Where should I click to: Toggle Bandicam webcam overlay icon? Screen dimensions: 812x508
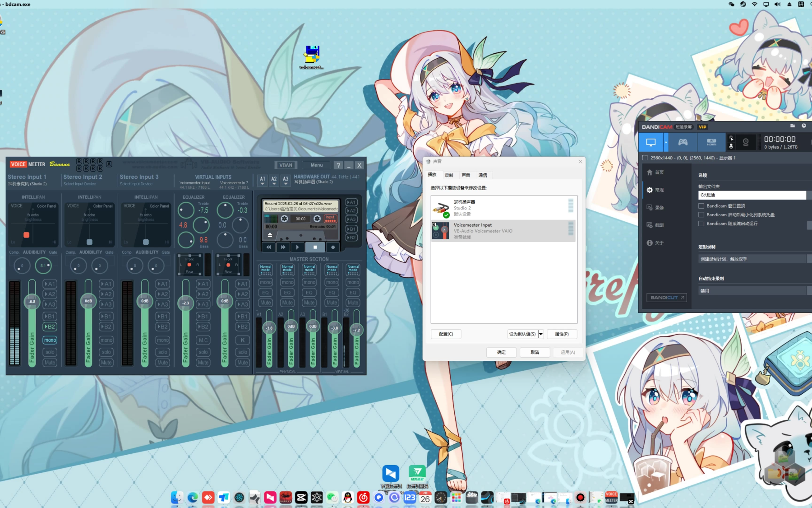746,142
